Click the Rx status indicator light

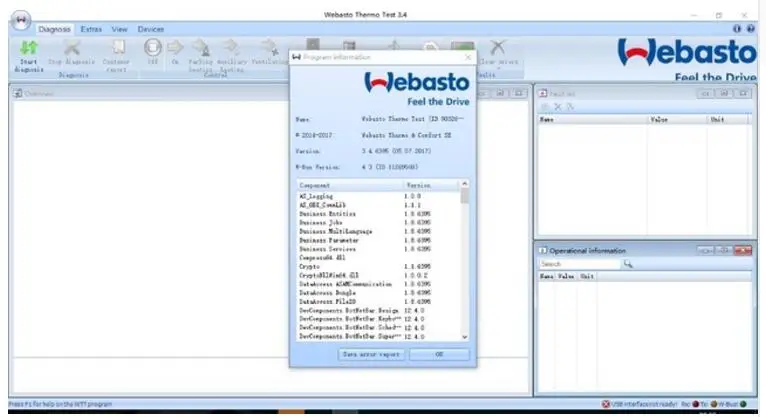[696, 404]
